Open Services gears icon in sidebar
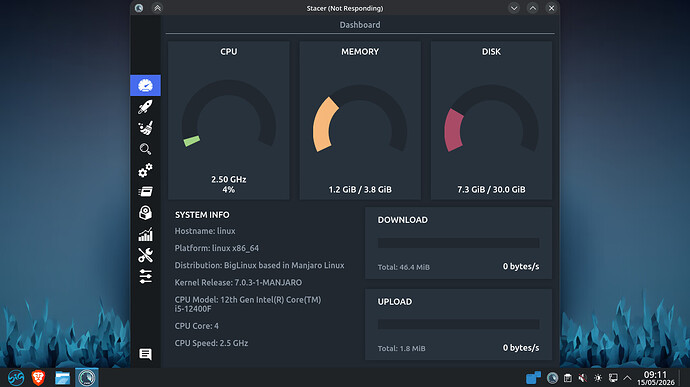The image size is (690, 387). (x=145, y=170)
